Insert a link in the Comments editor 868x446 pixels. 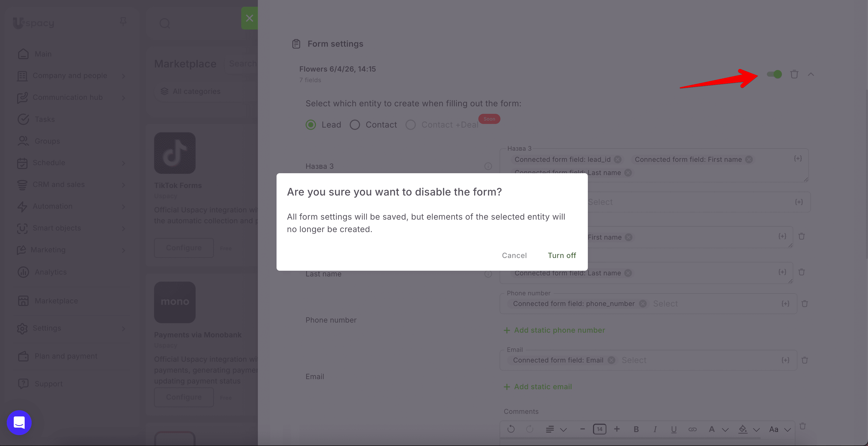click(x=692, y=429)
